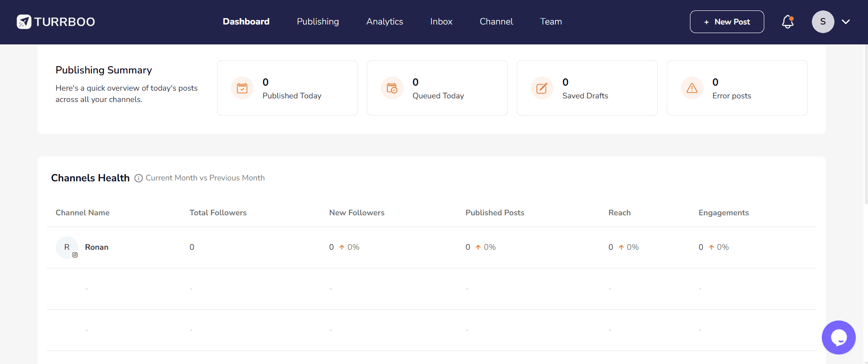Open the Inbox tab

pyautogui.click(x=441, y=22)
